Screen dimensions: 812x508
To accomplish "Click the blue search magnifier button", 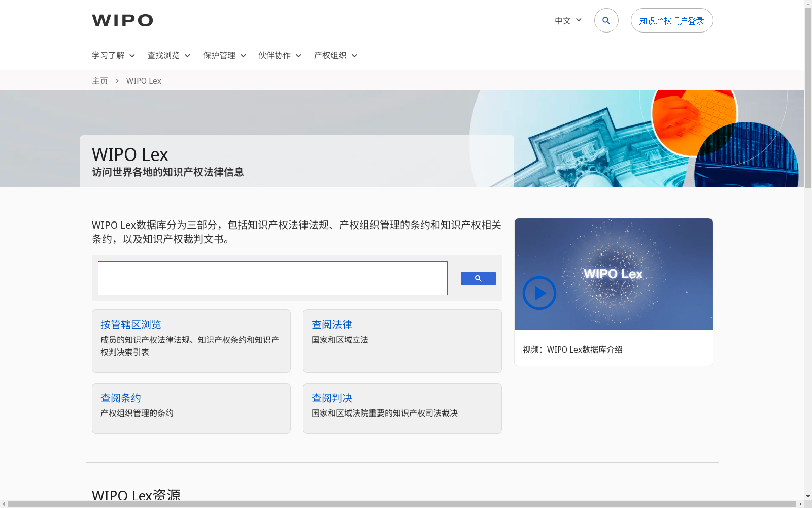I will coord(478,278).
